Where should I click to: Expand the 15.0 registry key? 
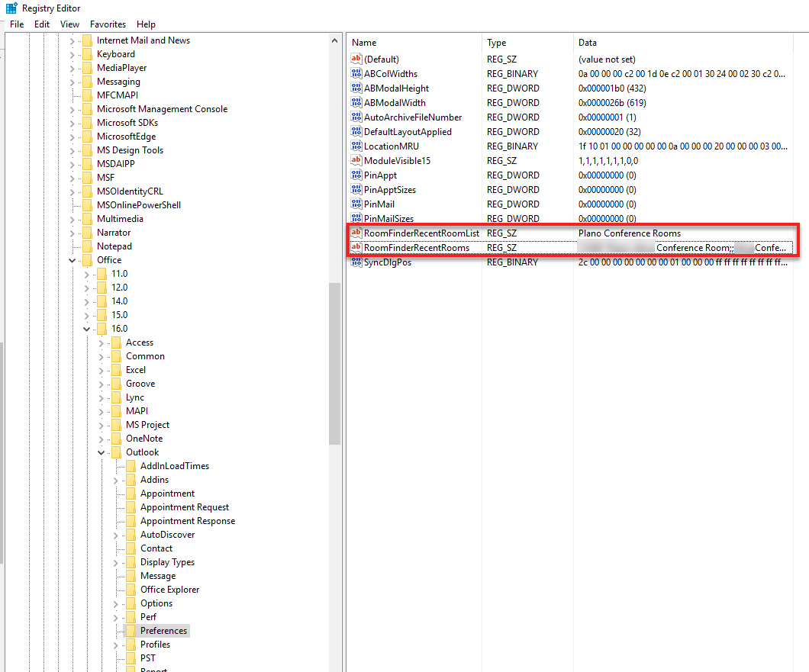[x=87, y=316]
